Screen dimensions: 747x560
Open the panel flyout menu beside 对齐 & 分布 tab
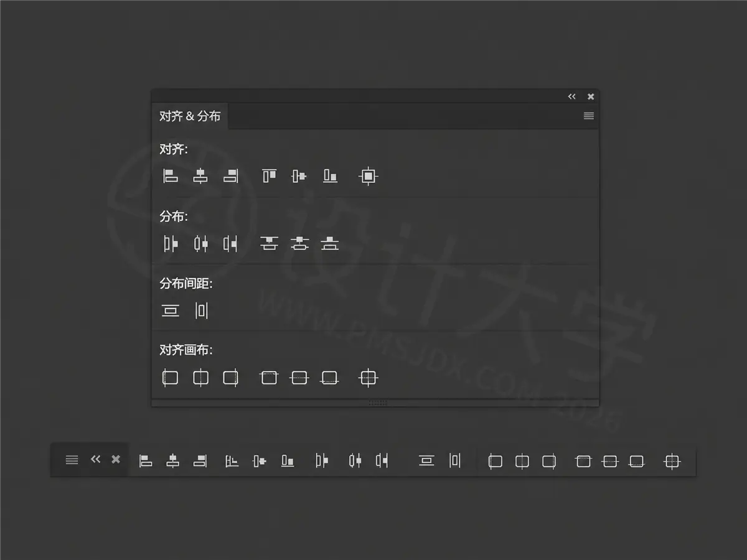click(589, 116)
